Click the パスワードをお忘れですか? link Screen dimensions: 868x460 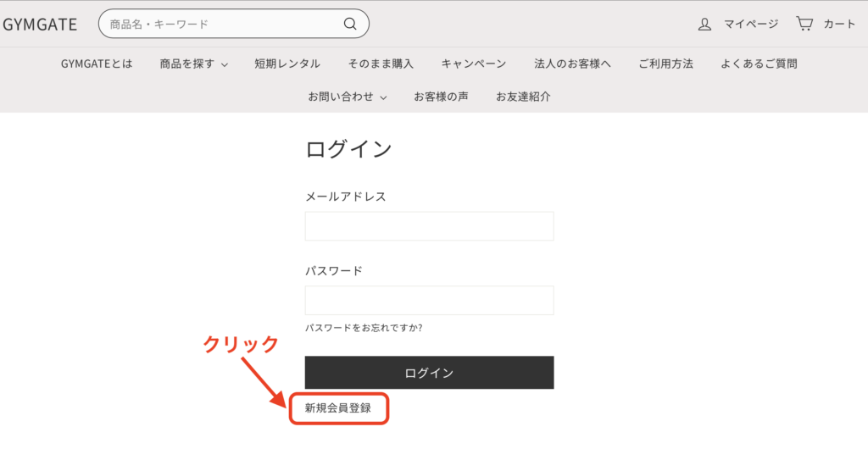pyautogui.click(x=364, y=328)
